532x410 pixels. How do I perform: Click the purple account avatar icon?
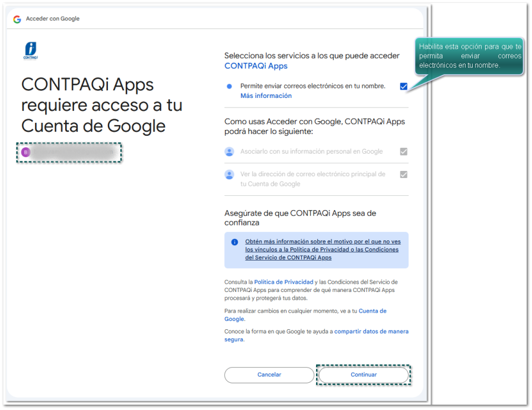[26, 152]
